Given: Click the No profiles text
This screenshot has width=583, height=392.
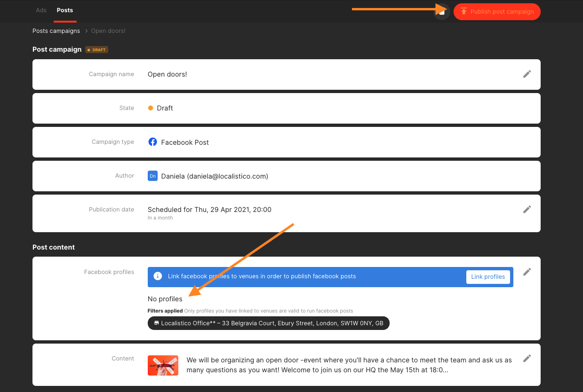Looking at the screenshot, I should [x=165, y=299].
